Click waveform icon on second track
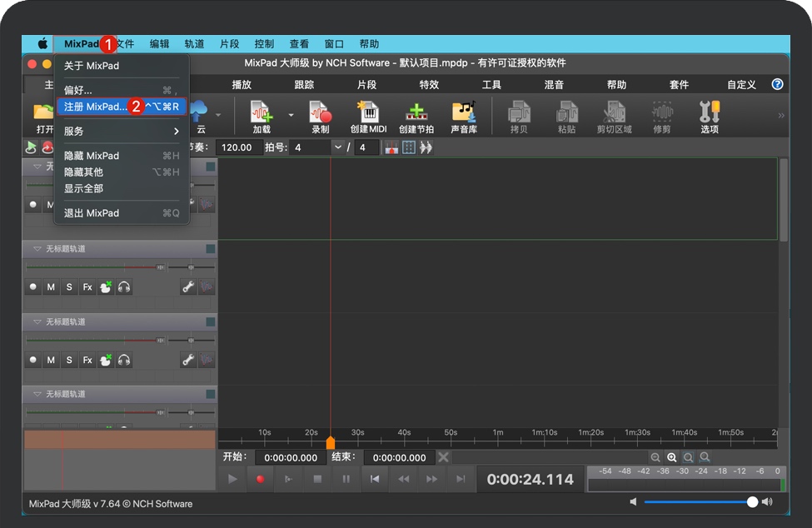Viewport: 812px width, 528px height. [207, 286]
